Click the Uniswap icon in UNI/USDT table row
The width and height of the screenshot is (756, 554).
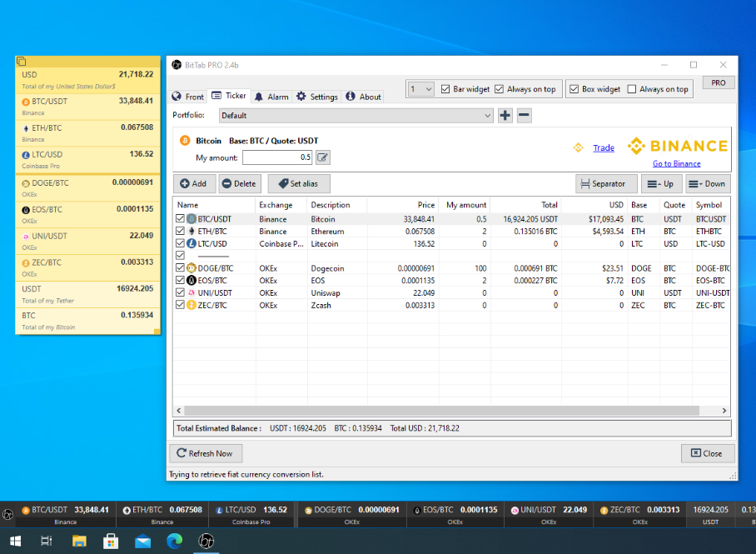191,293
